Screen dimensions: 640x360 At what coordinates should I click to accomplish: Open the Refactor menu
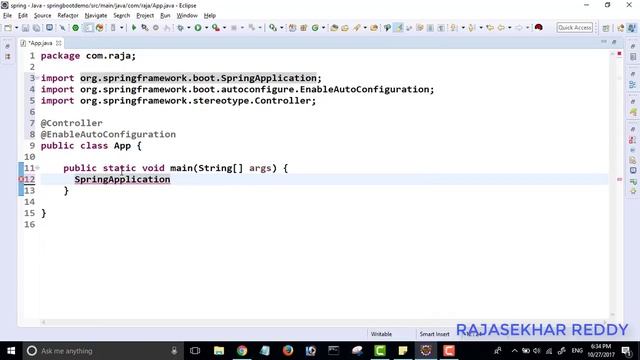(68, 16)
